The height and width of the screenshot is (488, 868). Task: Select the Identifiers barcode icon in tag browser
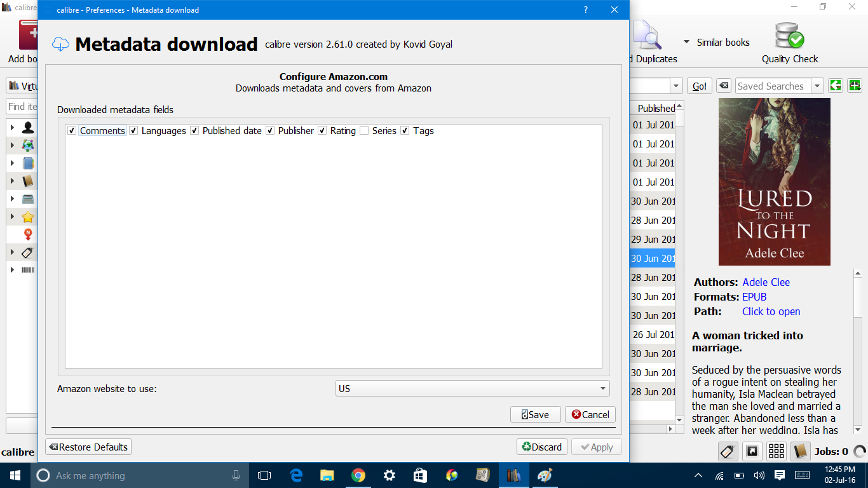click(28, 270)
